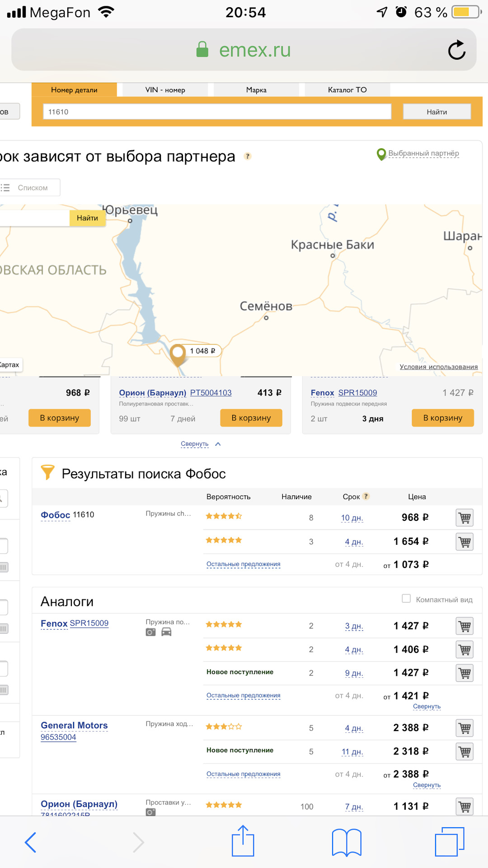Open Safari bookmarks book icon
The width and height of the screenshot is (488, 868).
click(346, 842)
